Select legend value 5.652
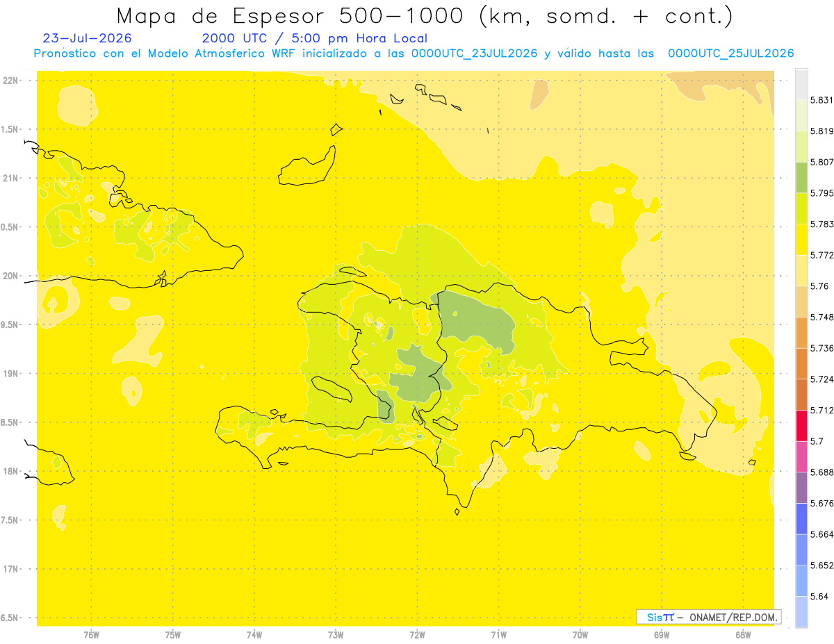 pos(820,565)
